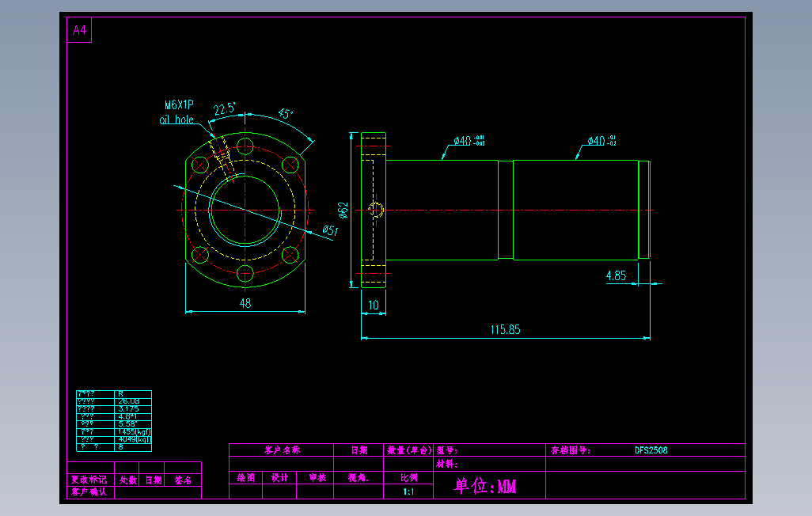Click the 'oil hole' annotation text

tap(176, 120)
